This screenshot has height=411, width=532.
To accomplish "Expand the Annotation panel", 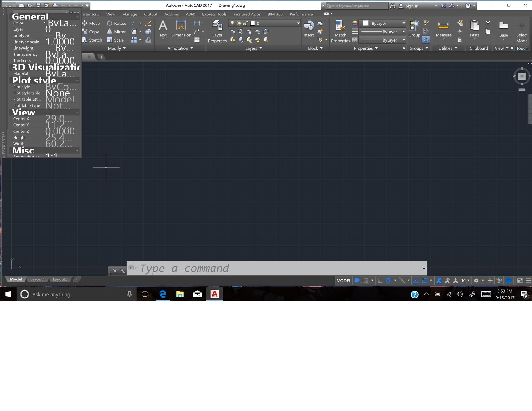I will (x=180, y=48).
